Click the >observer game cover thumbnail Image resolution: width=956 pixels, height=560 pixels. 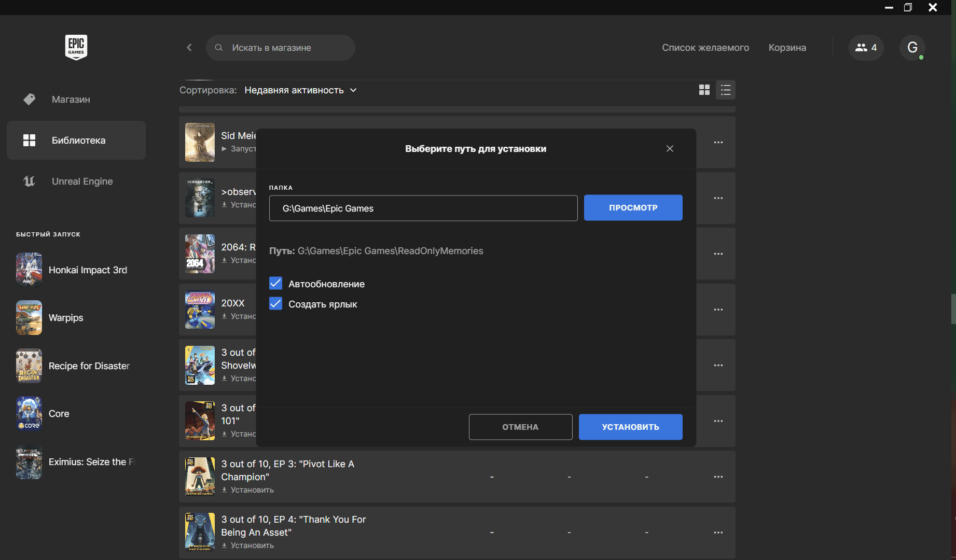tap(200, 198)
